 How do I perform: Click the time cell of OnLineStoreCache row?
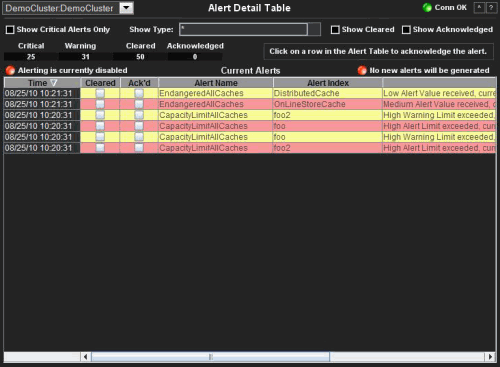pyautogui.click(x=42, y=104)
